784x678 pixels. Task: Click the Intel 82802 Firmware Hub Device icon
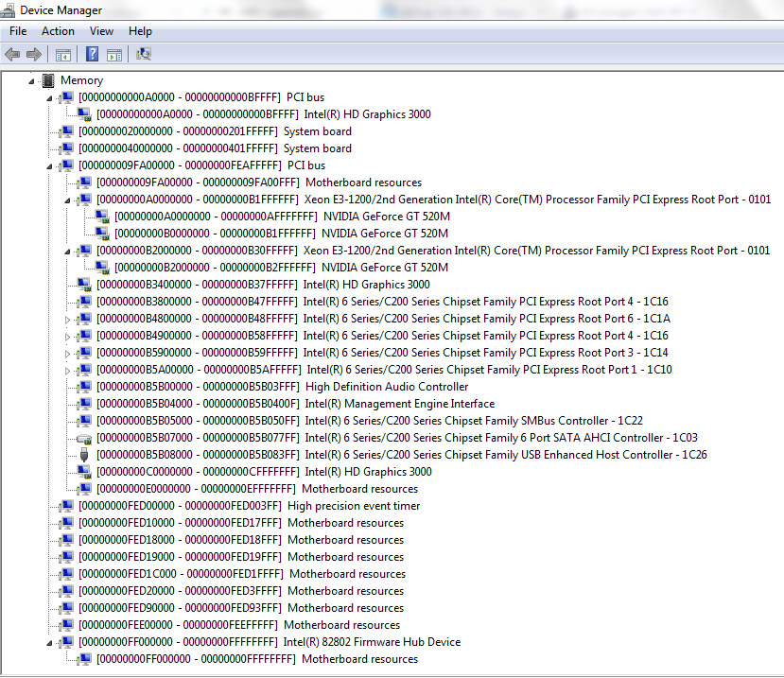[66, 641]
